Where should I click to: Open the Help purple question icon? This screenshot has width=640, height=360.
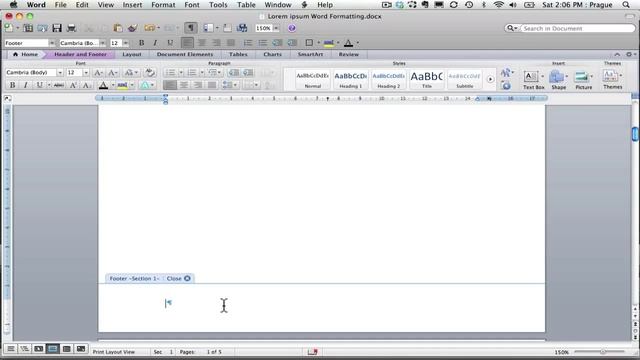(x=291, y=28)
